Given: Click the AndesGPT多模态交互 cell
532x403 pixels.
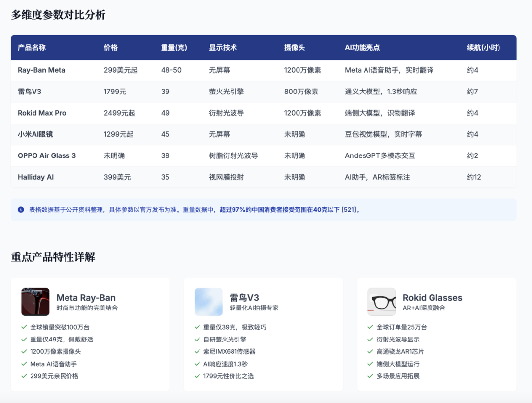Looking at the screenshot, I should coord(380,155).
